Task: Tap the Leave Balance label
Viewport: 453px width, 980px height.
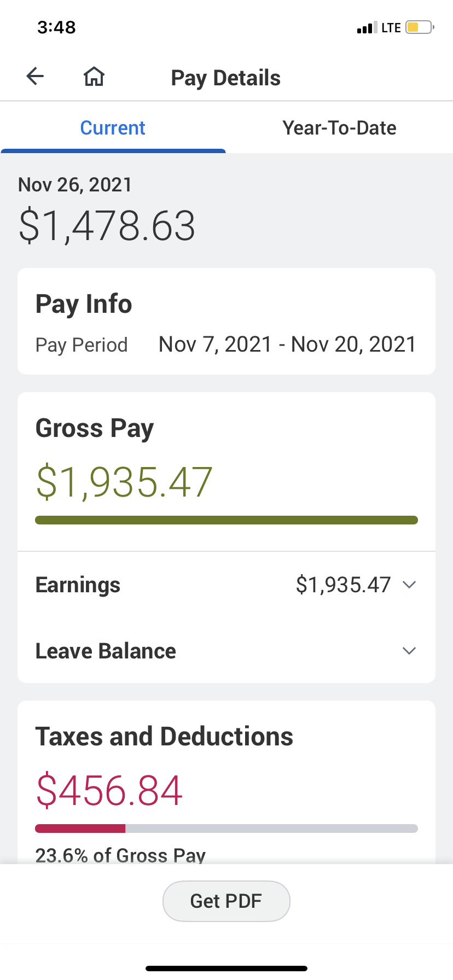Action: tap(106, 651)
